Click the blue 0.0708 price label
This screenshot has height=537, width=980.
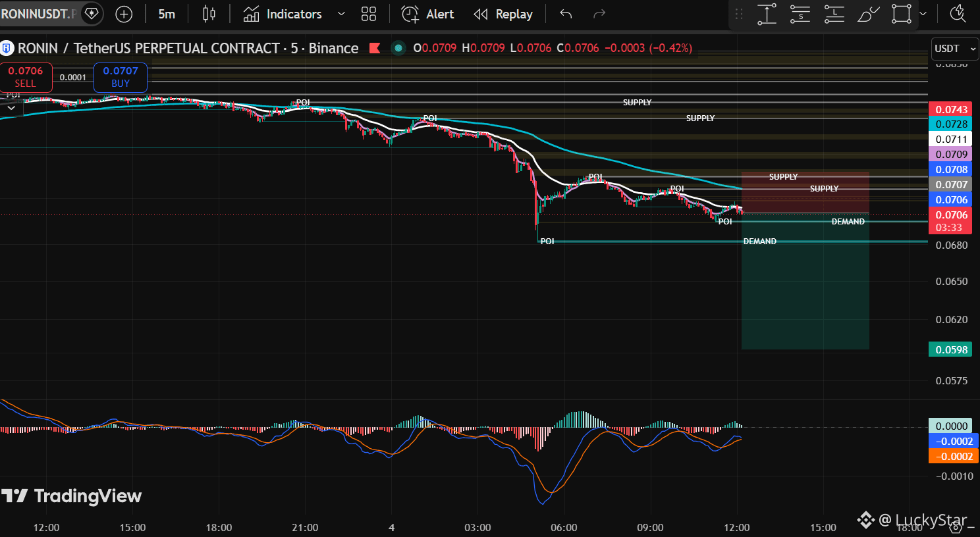[x=951, y=170]
